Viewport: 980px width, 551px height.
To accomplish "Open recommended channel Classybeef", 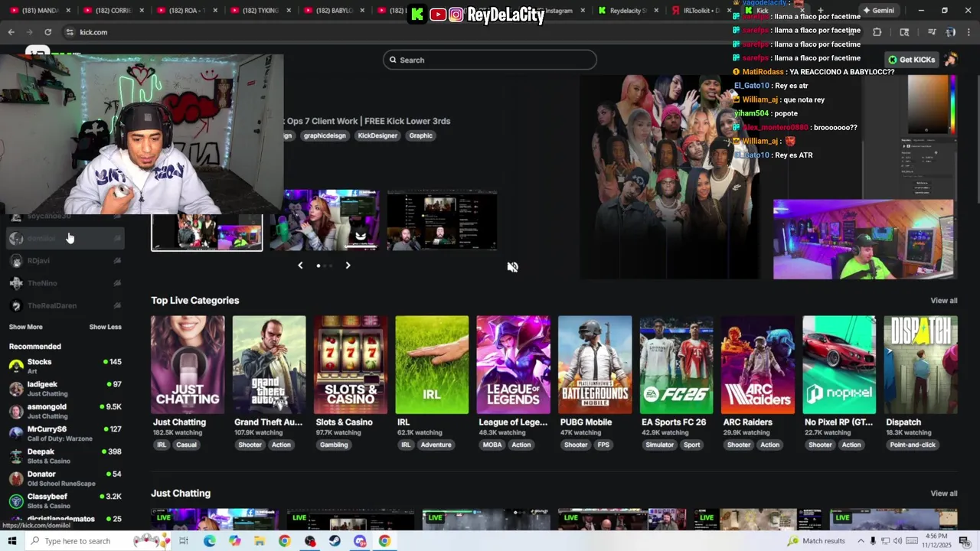I will click(65, 500).
